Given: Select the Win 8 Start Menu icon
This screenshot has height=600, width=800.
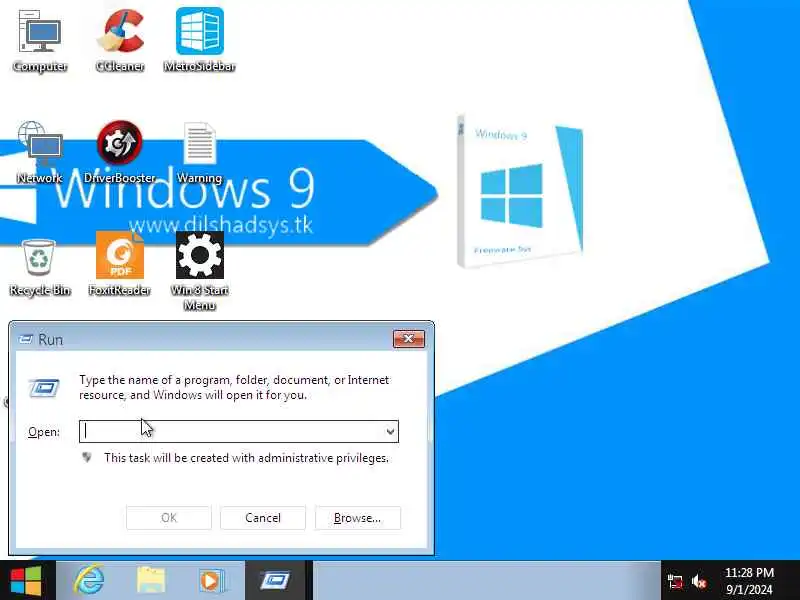Looking at the screenshot, I should pyautogui.click(x=199, y=271).
